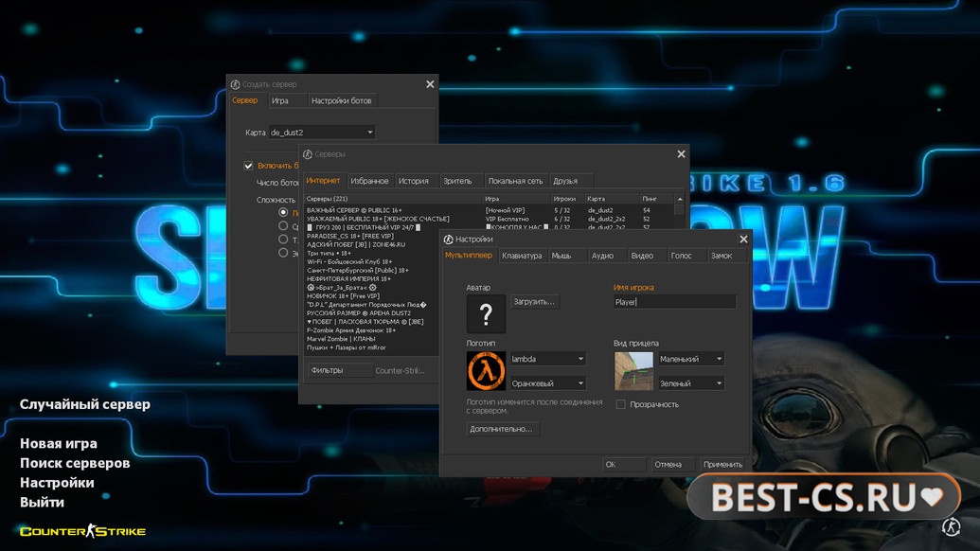Sort by the Игроки column header
This screenshot has height=551, width=980.
click(566, 199)
